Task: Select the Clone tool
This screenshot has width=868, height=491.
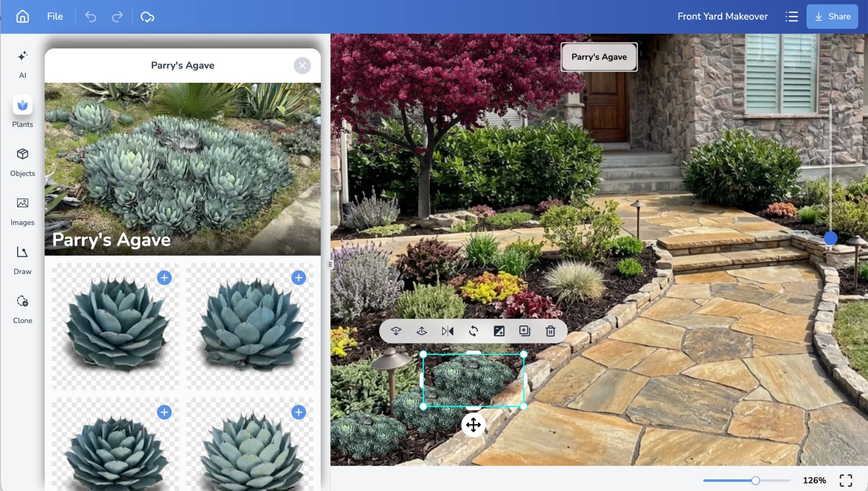Action: 23,309
